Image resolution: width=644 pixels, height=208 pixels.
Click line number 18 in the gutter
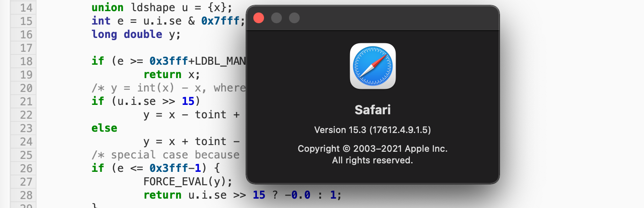point(26,61)
